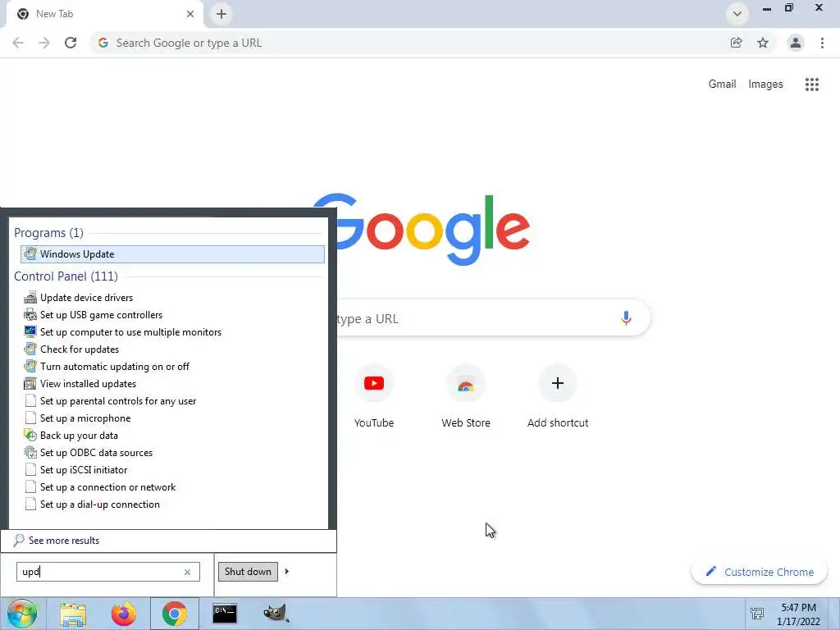The height and width of the screenshot is (630, 840).
Task: Open the Images link
Action: [765, 84]
